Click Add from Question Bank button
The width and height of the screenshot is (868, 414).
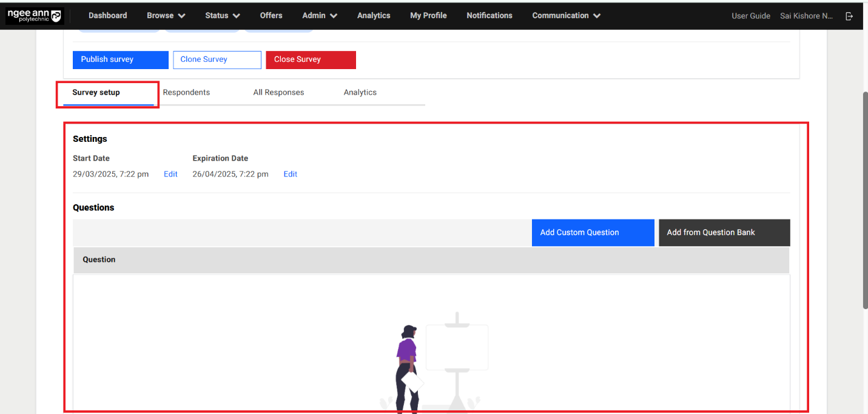point(724,233)
